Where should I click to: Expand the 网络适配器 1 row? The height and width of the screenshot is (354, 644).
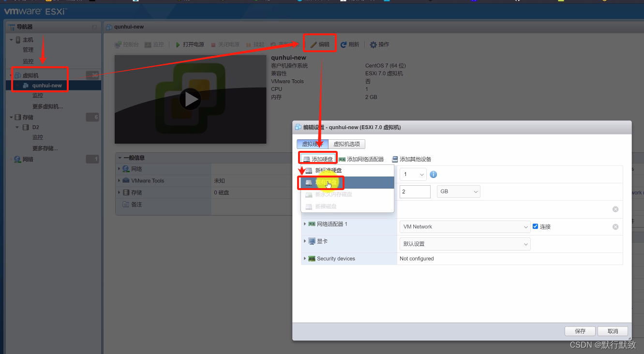pyautogui.click(x=305, y=224)
